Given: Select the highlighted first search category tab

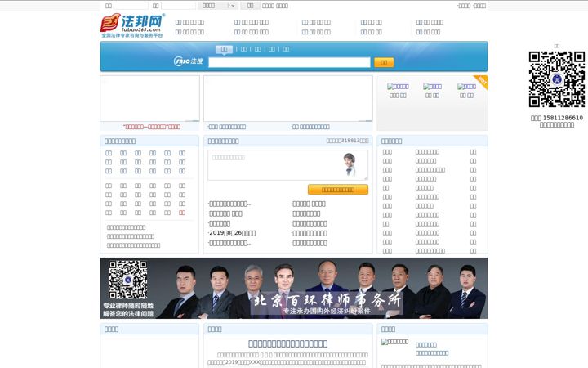Looking at the screenshot, I should [224, 49].
